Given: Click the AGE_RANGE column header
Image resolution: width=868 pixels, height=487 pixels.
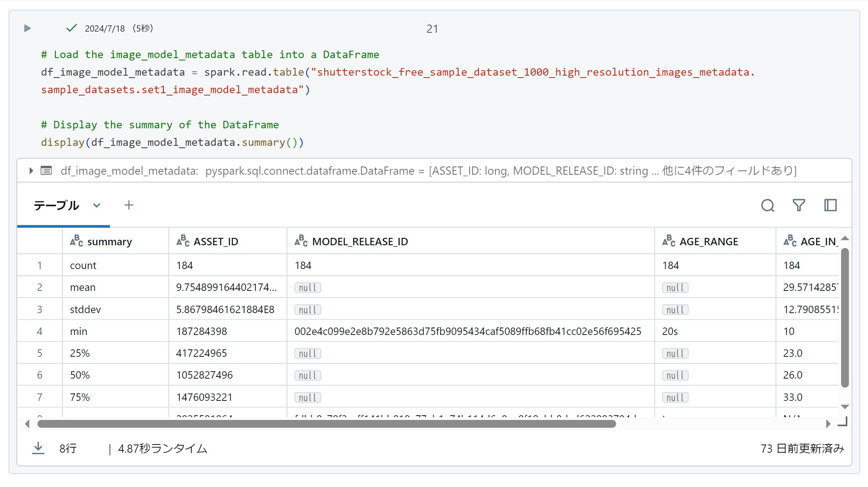Looking at the screenshot, I should coord(709,242).
